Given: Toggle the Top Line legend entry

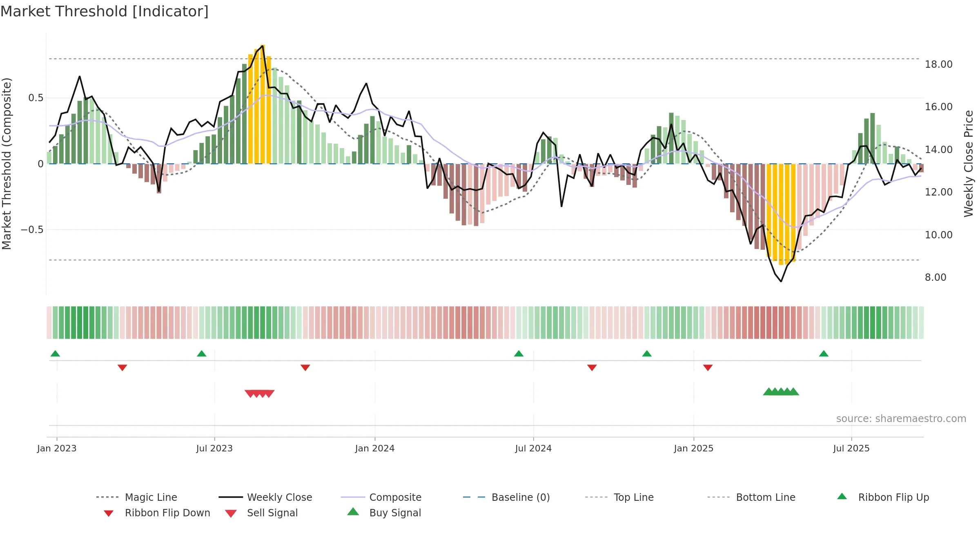Looking at the screenshot, I should 619,497.
